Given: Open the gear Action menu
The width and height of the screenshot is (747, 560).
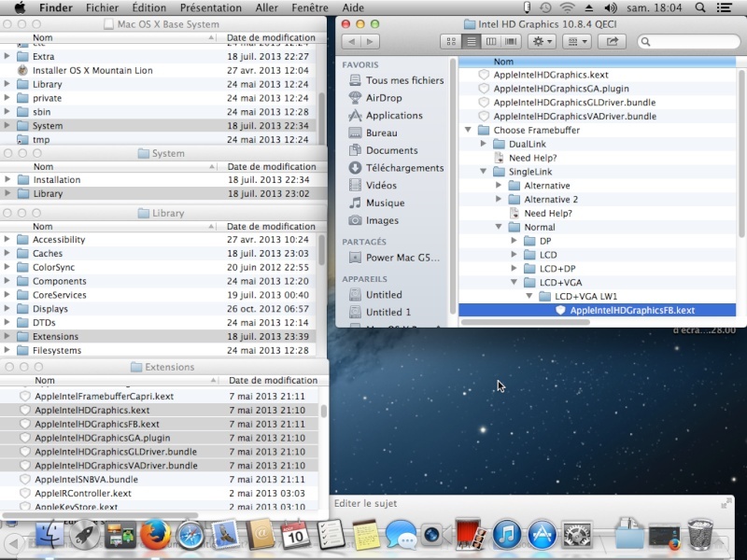Looking at the screenshot, I should [x=543, y=41].
